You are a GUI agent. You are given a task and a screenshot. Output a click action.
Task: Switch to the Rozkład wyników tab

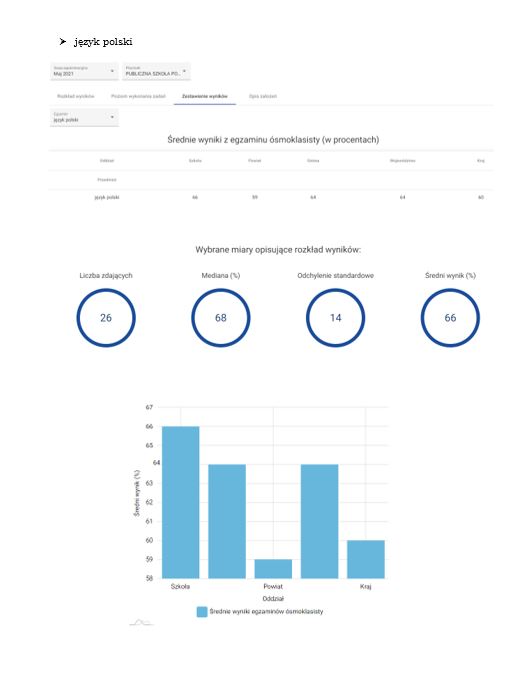(76, 96)
